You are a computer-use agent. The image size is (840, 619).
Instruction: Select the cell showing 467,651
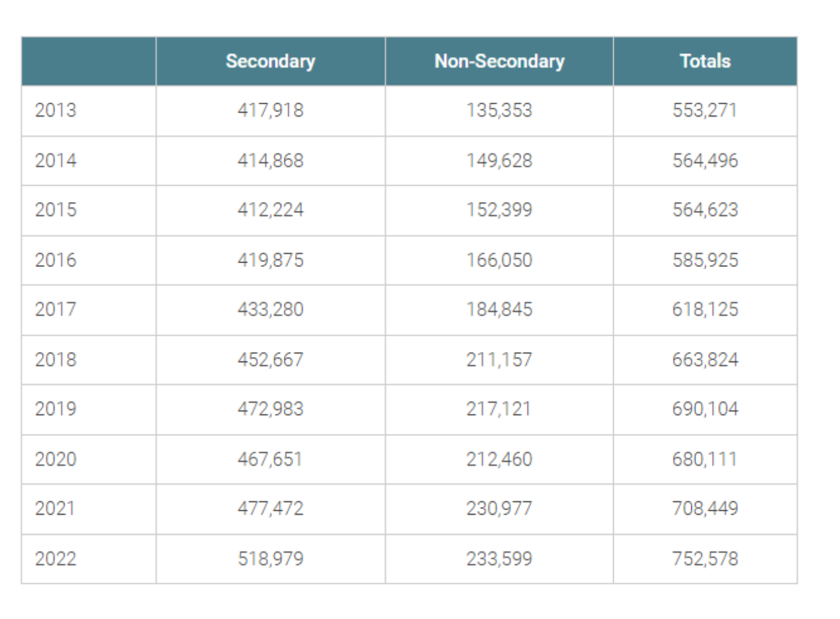270,460
